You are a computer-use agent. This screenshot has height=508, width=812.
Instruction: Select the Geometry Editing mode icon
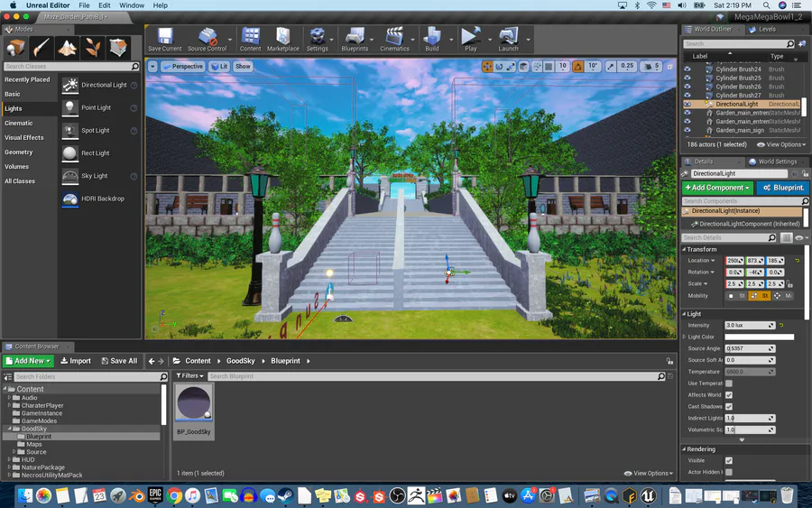[x=118, y=48]
